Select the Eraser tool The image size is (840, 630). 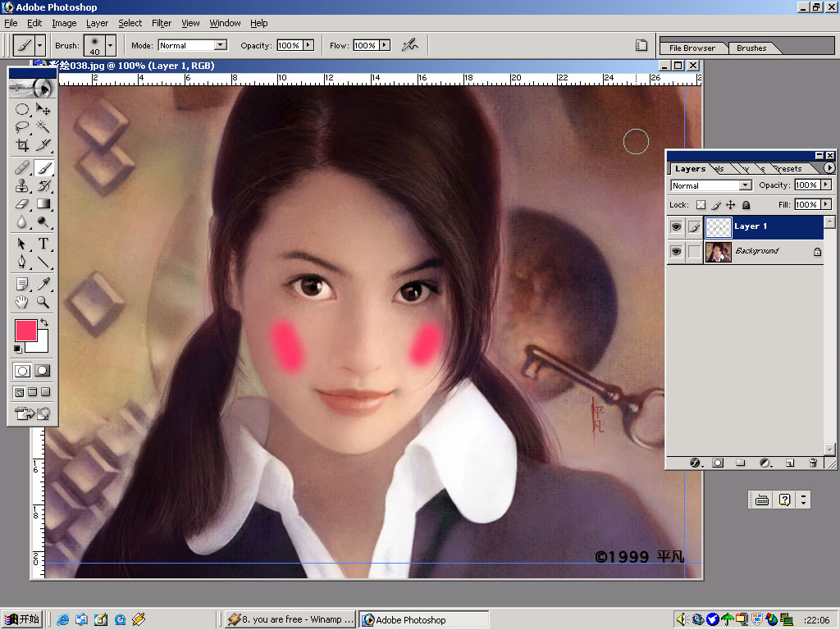pos(22,203)
